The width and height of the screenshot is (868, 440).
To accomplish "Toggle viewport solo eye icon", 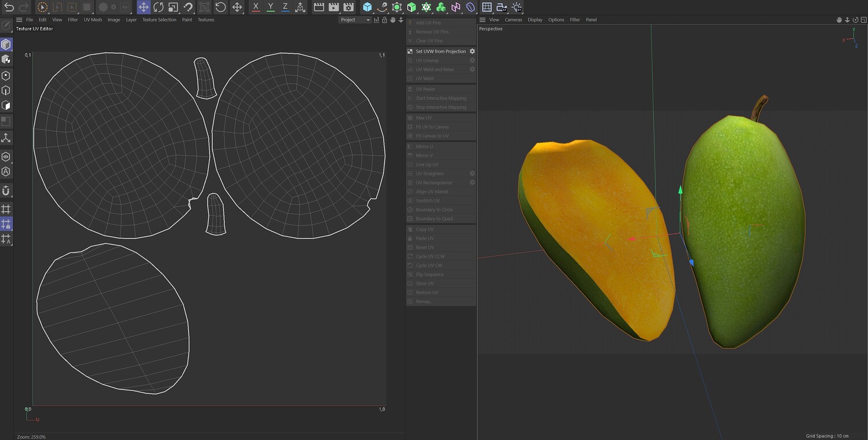I will [6, 157].
